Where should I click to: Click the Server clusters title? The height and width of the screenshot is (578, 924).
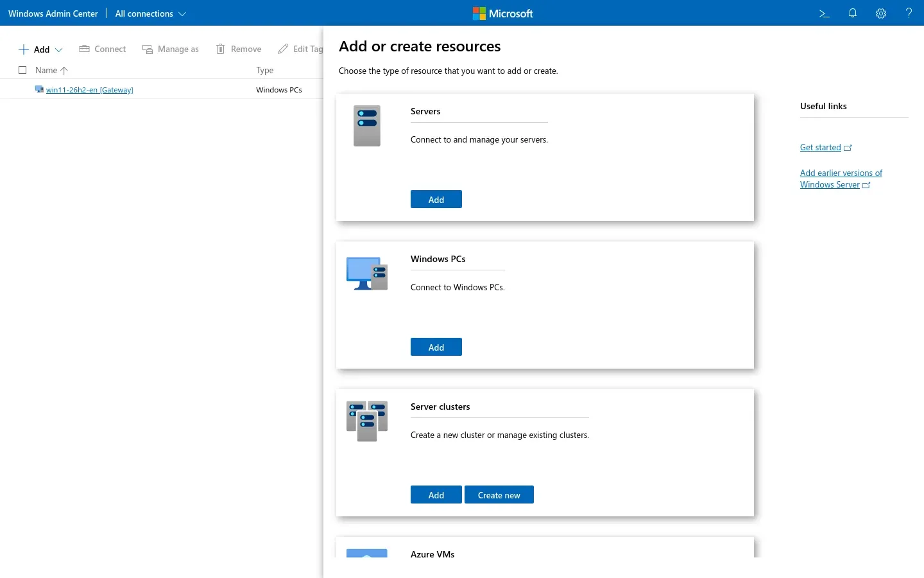pos(440,407)
